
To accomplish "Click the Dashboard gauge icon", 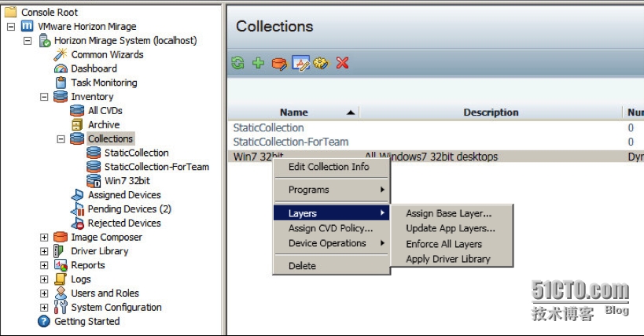I will pos(61,68).
